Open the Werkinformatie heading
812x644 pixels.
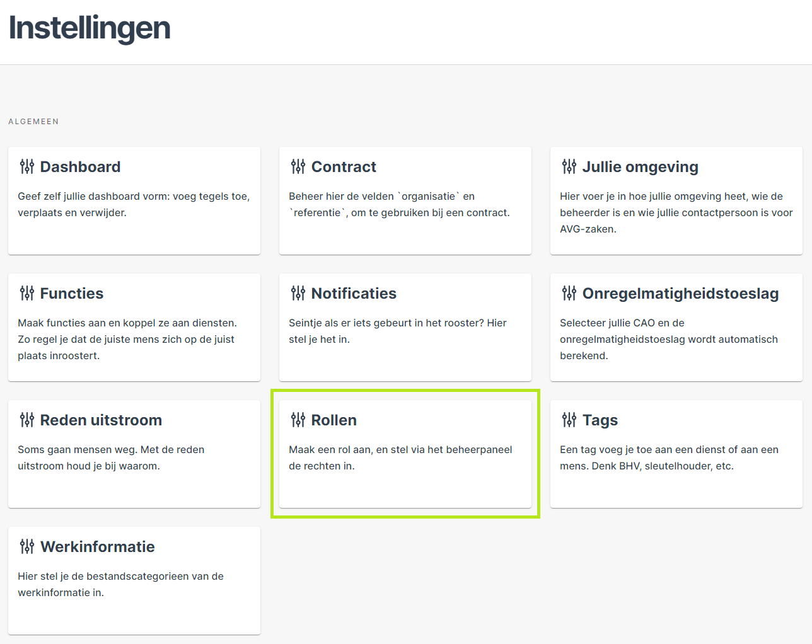click(x=98, y=547)
